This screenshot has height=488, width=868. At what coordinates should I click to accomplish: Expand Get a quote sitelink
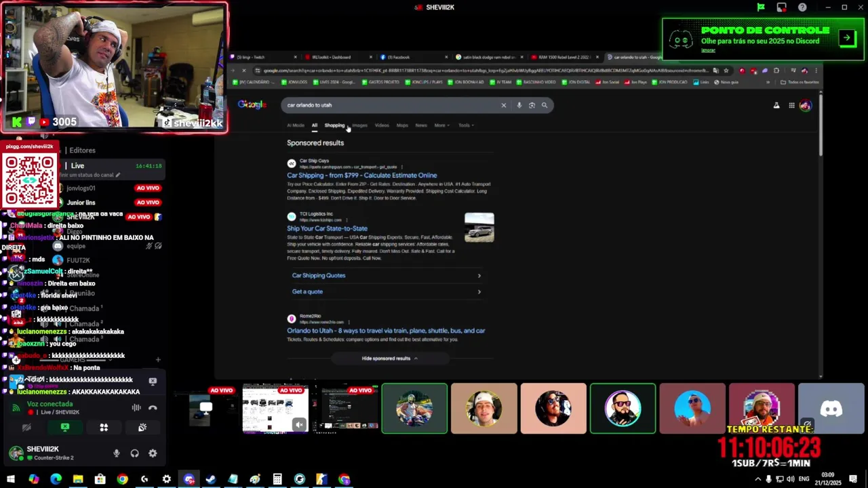[x=387, y=291]
